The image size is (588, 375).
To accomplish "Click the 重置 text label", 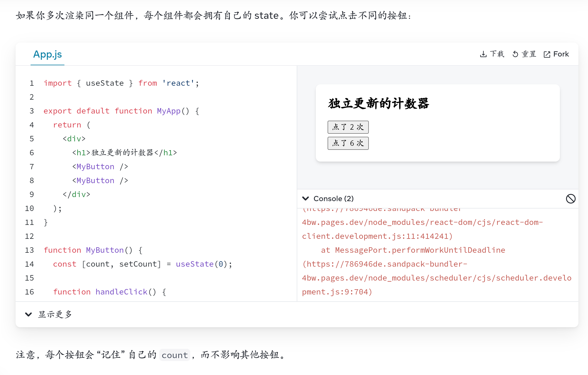I will pos(529,54).
